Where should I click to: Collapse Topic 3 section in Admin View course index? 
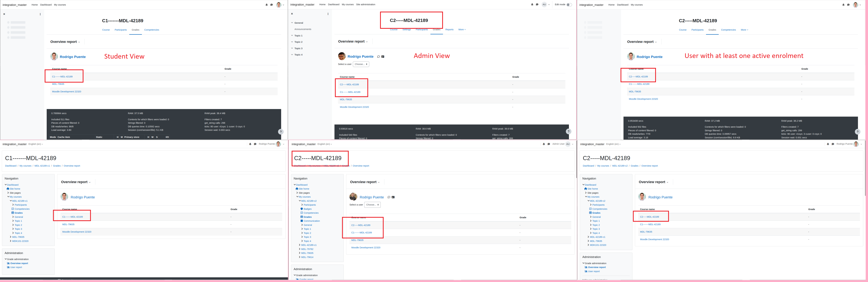pyautogui.click(x=292, y=48)
